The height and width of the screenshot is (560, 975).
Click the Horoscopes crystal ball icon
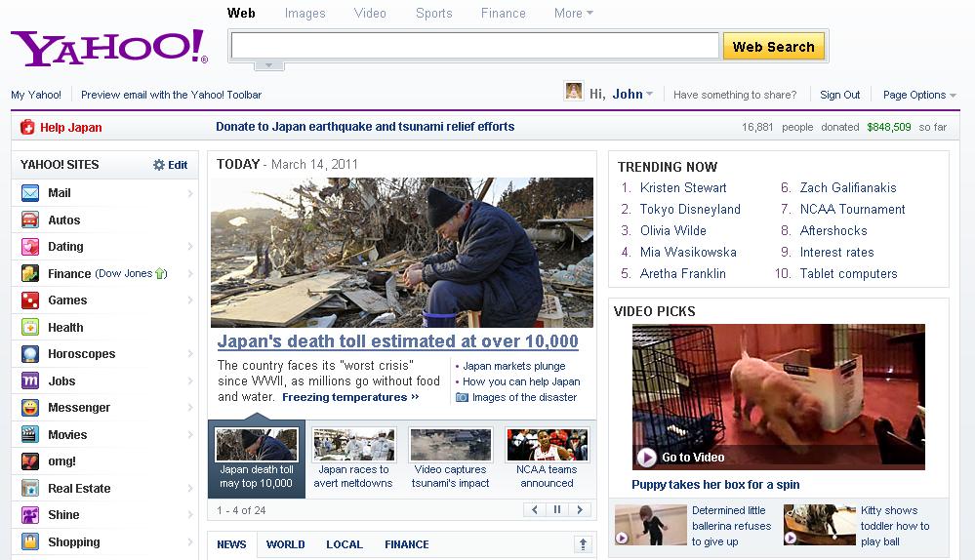30,353
